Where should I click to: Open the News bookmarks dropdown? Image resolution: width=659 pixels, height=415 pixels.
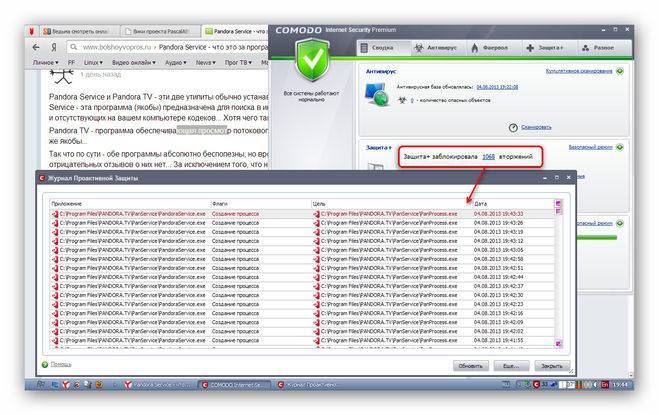(x=206, y=62)
